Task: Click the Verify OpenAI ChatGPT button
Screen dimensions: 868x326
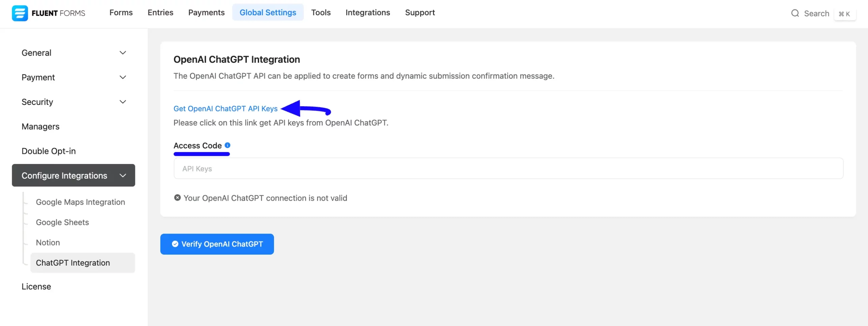Action: click(217, 244)
